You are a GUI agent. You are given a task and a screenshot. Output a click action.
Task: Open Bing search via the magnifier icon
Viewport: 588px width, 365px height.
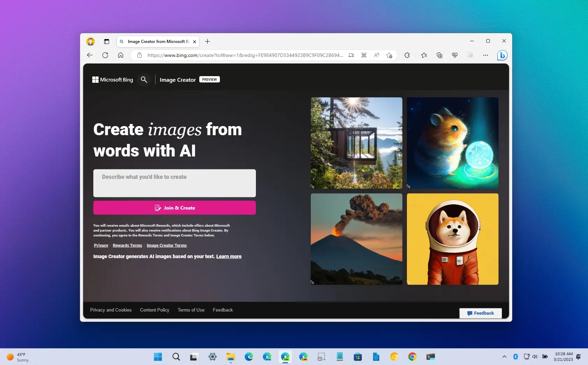click(144, 79)
